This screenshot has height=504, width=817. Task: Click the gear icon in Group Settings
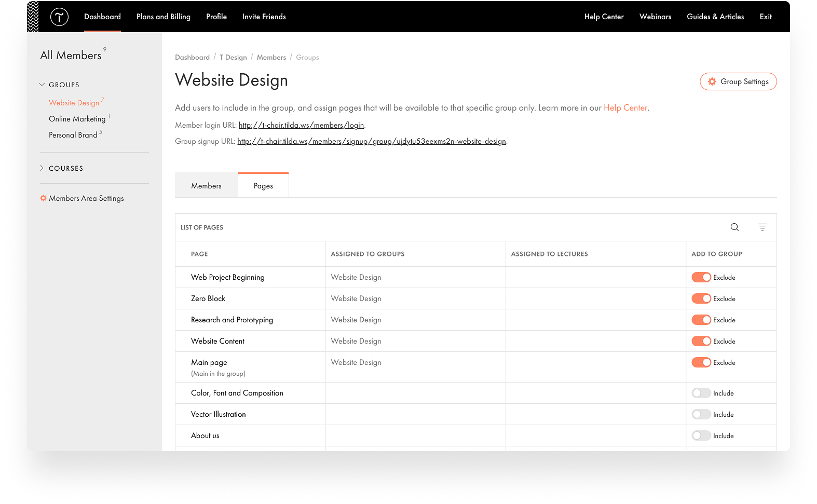(x=712, y=81)
